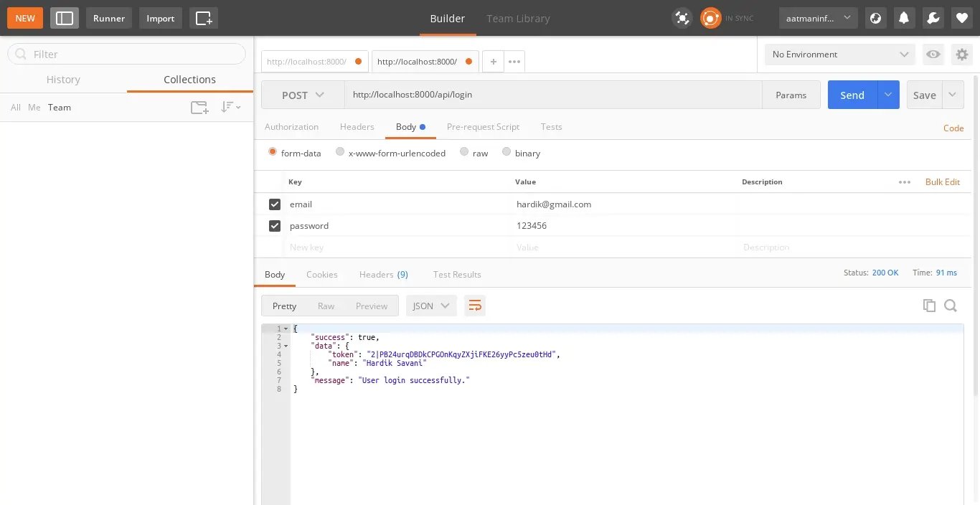Screen dimensions: 980x505
Task: Select the raw body type radio
Action: click(464, 152)
